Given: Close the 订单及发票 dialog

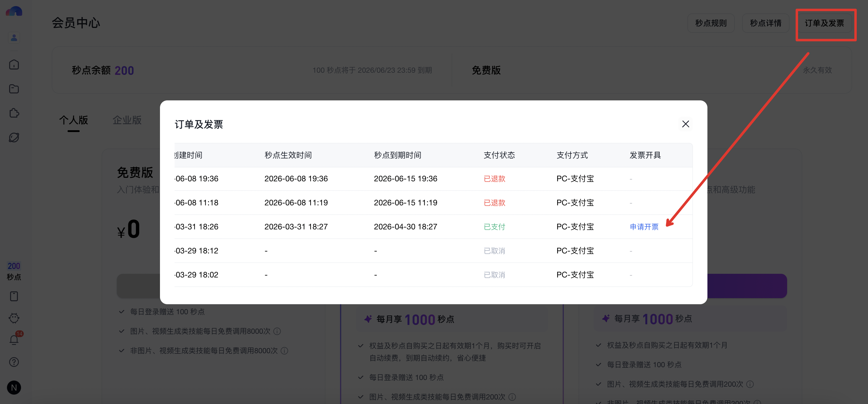Looking at the screenshot, I should tap(686, 124).
